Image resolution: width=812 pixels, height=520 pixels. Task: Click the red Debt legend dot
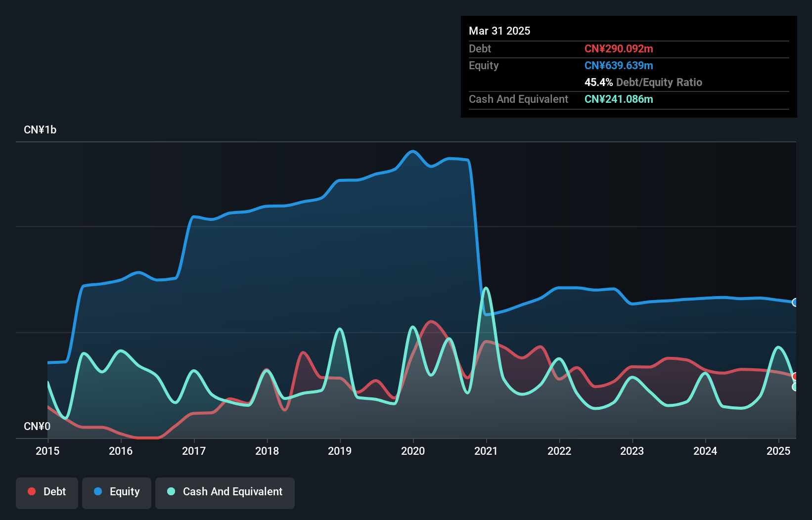tap(32, 491)
